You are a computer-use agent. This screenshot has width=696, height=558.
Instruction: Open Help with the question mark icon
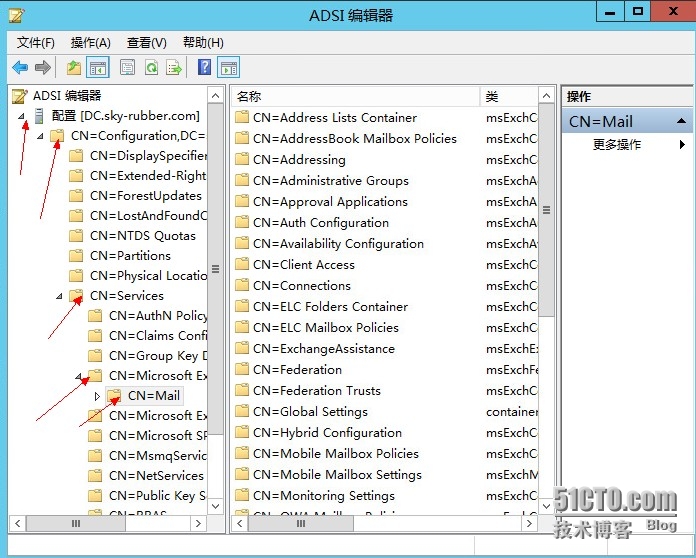pyautogui.click(x=204, y=67)
